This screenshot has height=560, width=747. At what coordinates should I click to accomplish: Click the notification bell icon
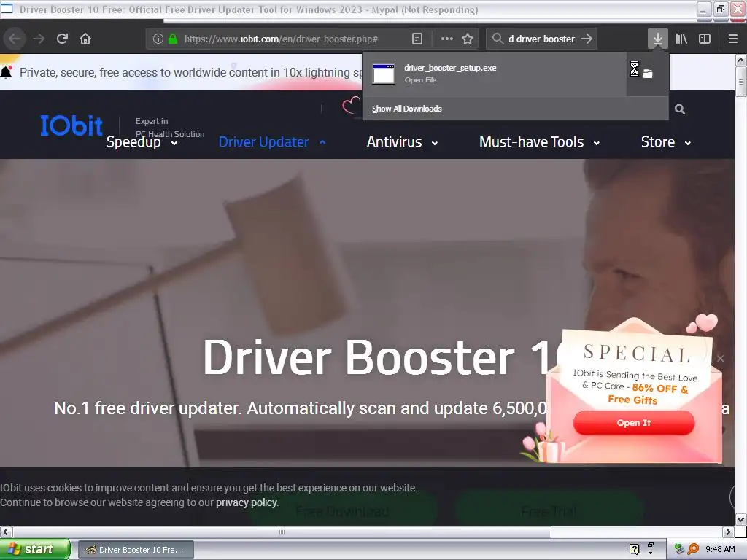coord(6,71)
